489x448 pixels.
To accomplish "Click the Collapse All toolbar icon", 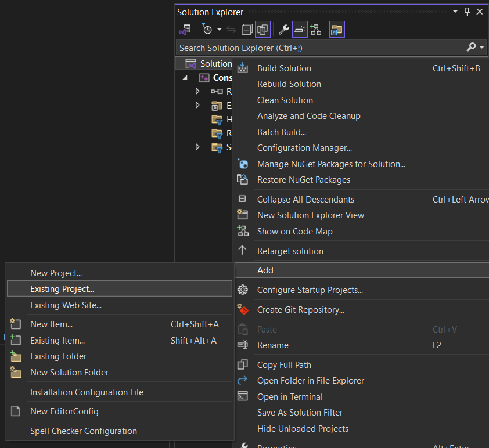I will click(x=247, y=30).
